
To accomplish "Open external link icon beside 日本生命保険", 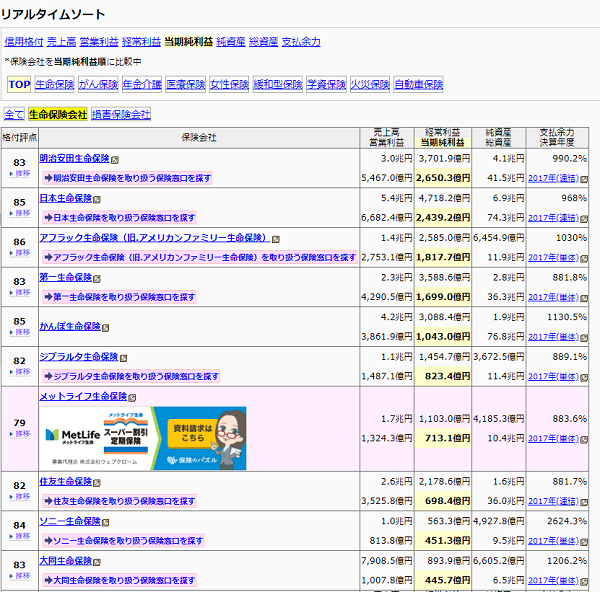I will (x=97, y=199).
